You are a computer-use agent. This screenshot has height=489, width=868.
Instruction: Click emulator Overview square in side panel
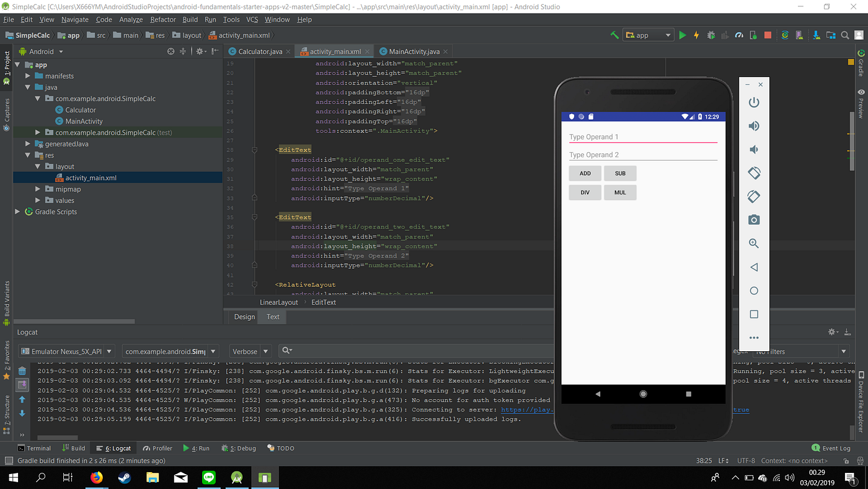(754, 315)
